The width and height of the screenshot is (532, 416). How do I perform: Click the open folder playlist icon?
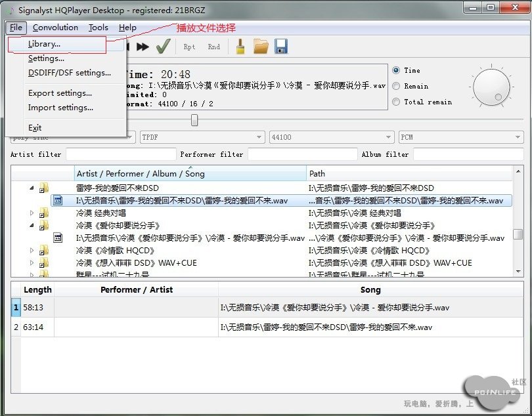pyautogui.click(x=261, y=46)
